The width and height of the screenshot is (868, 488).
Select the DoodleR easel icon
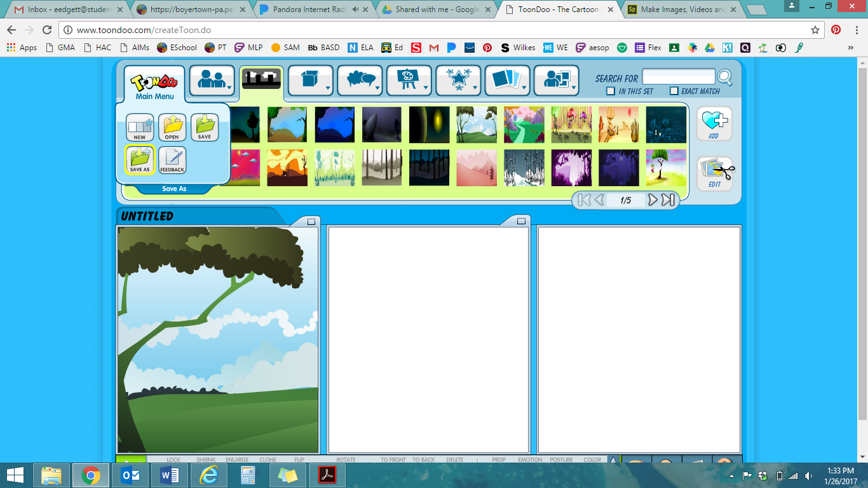point(406,78)
